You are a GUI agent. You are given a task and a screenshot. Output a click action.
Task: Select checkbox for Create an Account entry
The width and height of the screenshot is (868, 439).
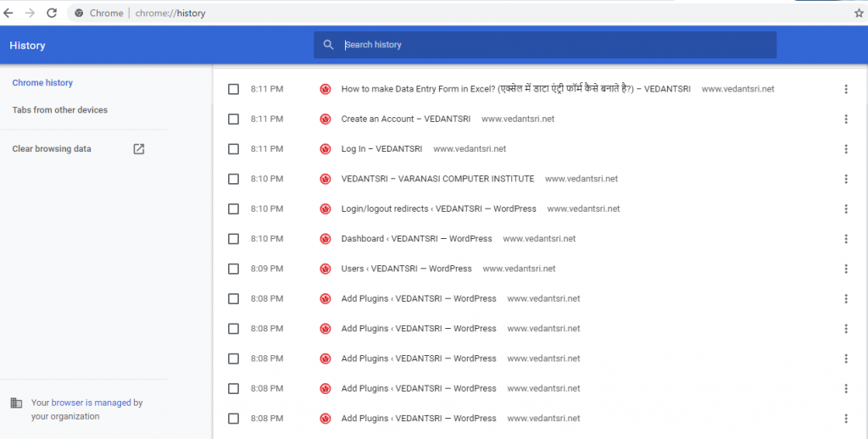click(234, 119)
